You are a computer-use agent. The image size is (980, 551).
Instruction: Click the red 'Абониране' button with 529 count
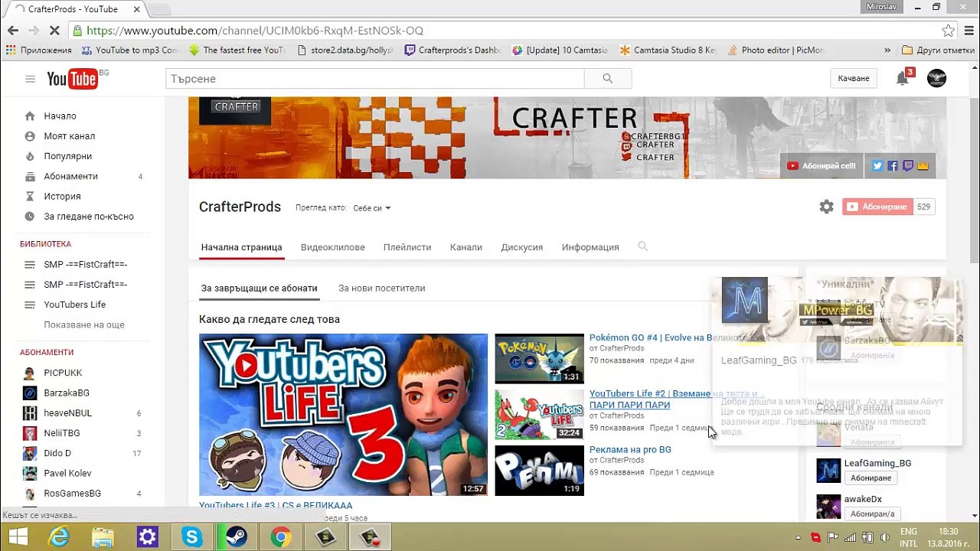tap(877, 207)
